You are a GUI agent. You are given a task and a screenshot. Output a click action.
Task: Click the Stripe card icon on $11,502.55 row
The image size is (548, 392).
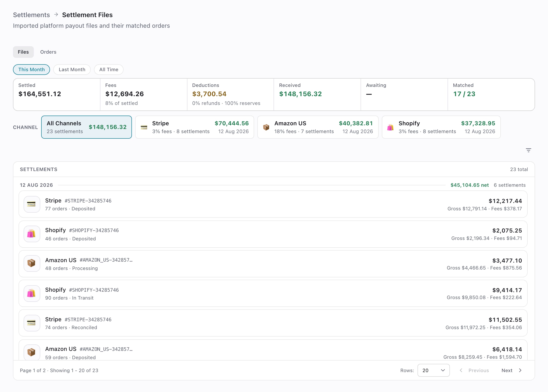pos(32,323)
